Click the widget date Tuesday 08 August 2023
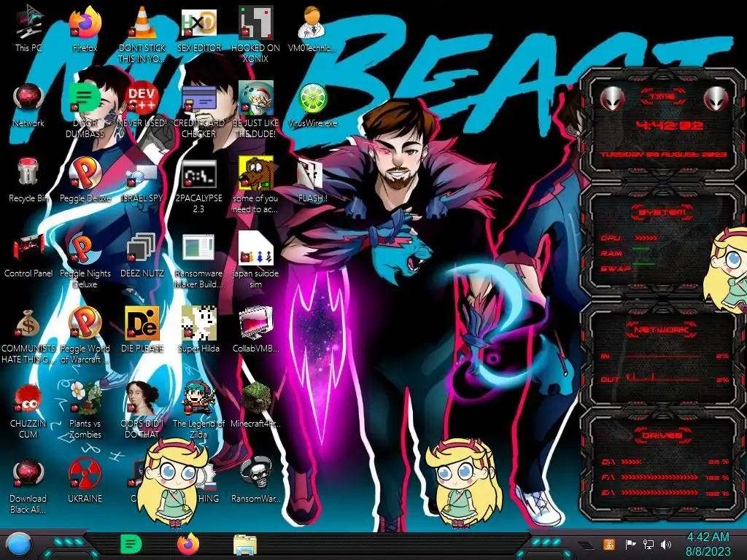This screenshot has height=560, width=747. [x=663, y=155]
